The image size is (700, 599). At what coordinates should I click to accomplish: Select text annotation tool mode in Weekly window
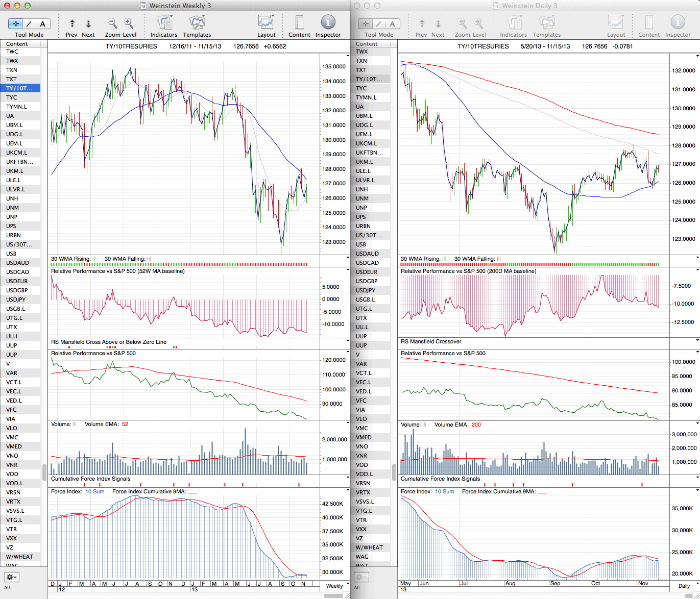(x=42, y=23)
